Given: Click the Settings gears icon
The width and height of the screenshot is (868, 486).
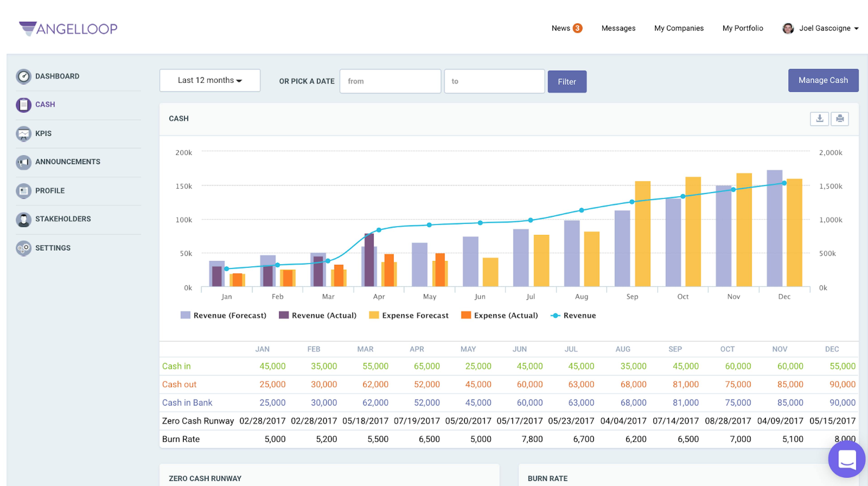Looking at the screenshot, I should (23, 248).
